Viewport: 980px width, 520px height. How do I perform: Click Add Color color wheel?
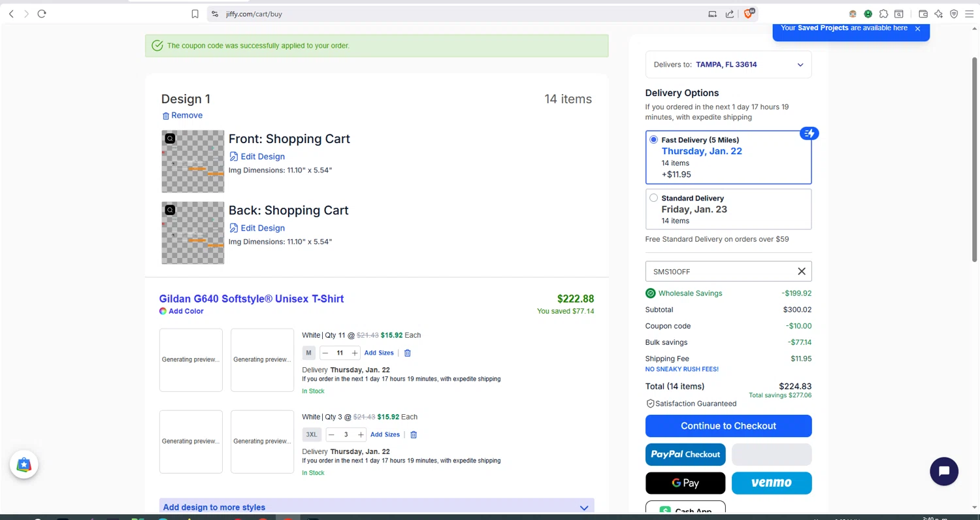pos(163,312)
